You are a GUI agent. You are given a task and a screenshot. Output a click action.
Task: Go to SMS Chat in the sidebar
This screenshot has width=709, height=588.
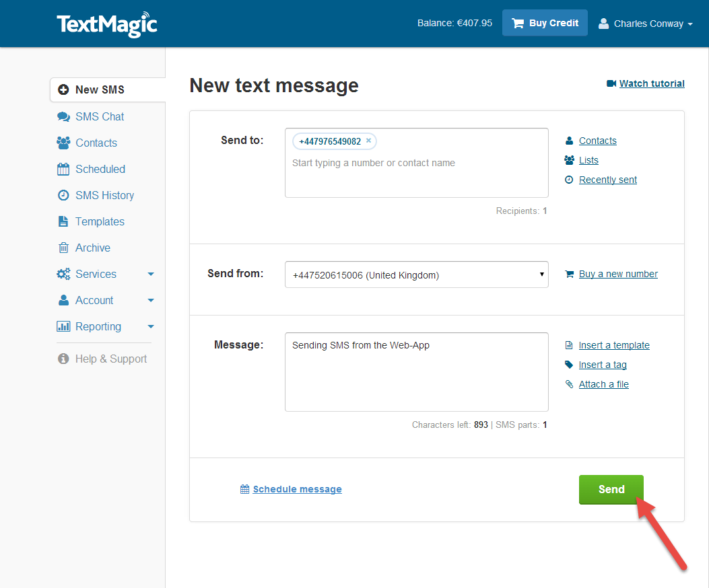tap(100, 116)
